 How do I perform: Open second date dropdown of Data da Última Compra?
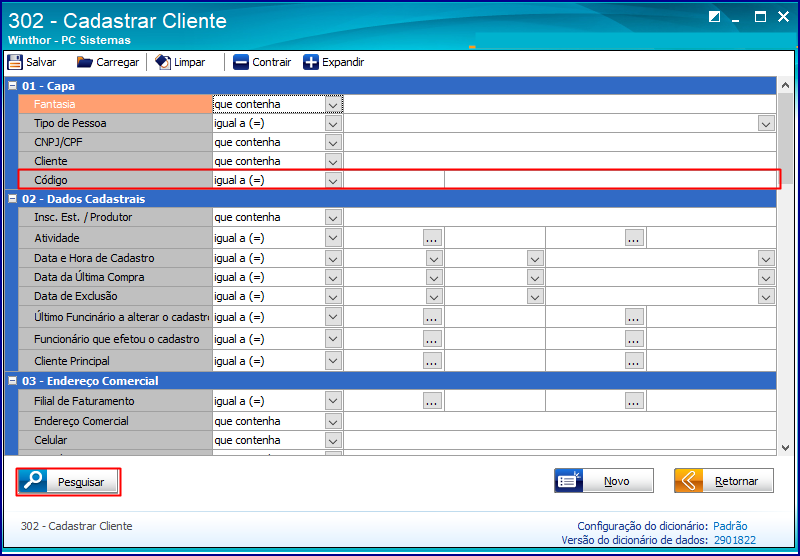coord(535,277)
